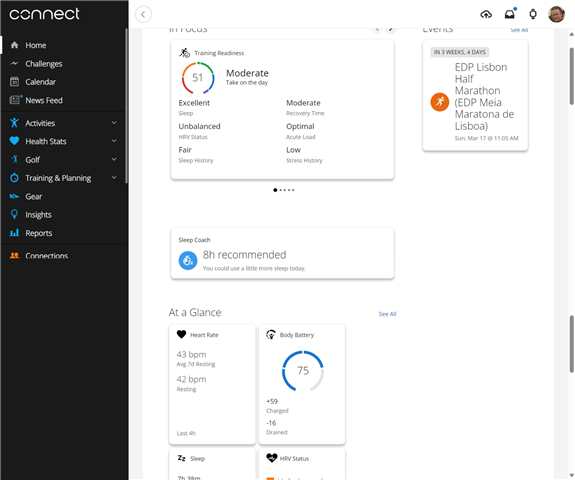This screenshot has height=480, width=575.
Task: Click the Golf golfer icon
Action: (14, 159)
